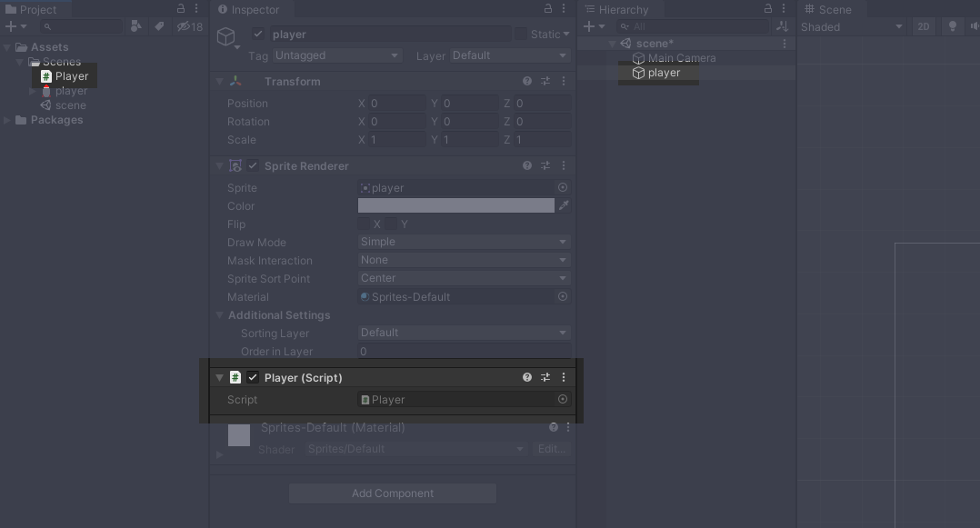980x528 pixels.
Task: Open Material object picker circle
Action: [563, 297]
